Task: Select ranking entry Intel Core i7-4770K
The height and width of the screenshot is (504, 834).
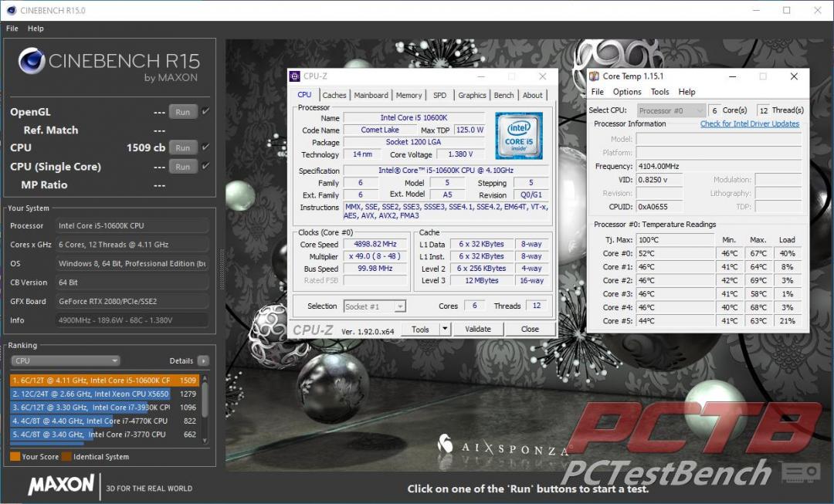Action: click(x=104, y=421)
